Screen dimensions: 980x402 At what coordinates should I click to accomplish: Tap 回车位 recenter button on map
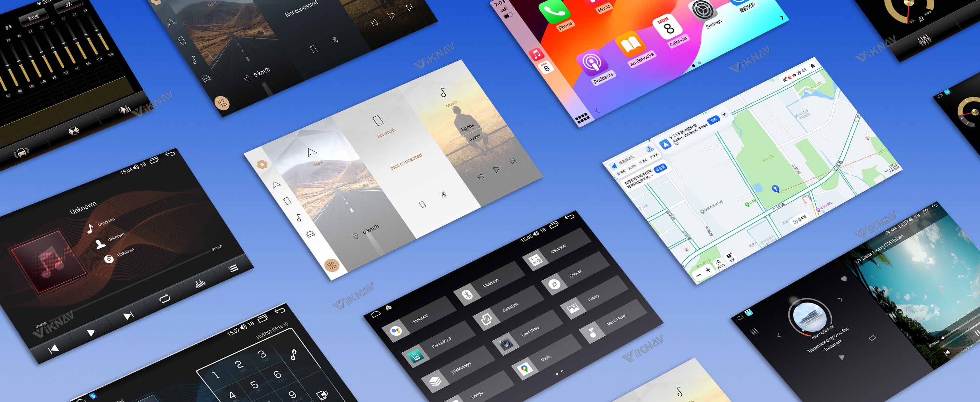click(800, 219)
